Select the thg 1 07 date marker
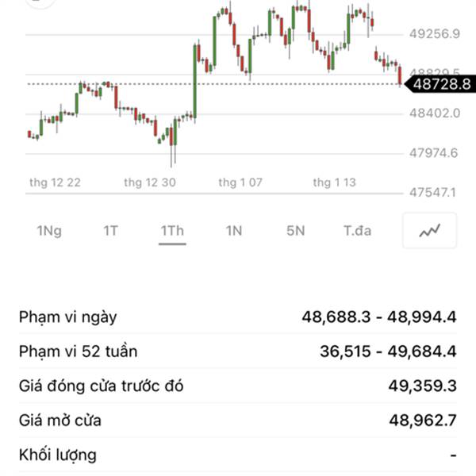Image resolution: width=476 pixels, height=476 pixels. [240, 182]
